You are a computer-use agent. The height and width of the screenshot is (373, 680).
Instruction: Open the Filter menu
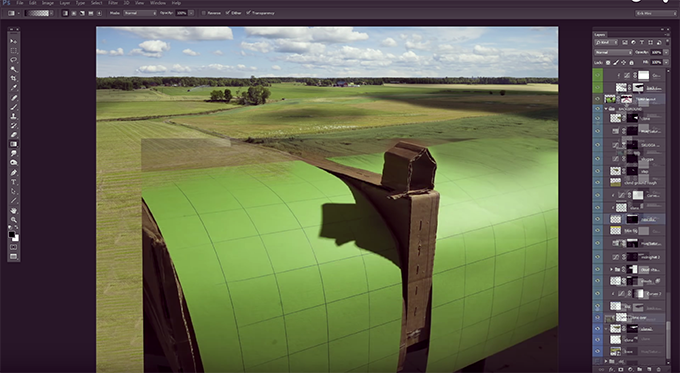click(x=113, y=3)
